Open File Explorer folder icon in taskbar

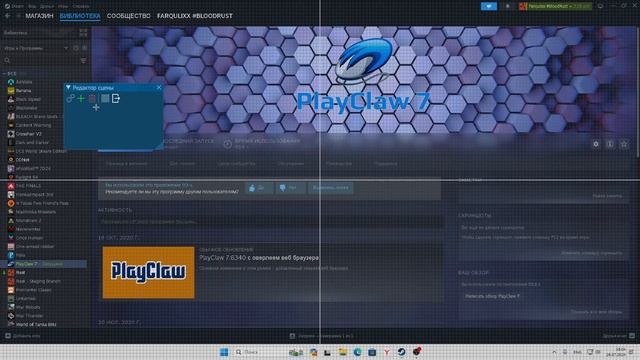coord(342,352)
